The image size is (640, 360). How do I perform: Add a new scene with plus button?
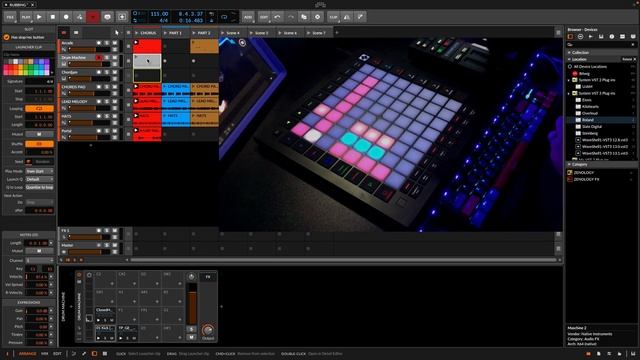pyautogui.click(x=337, y=33)
